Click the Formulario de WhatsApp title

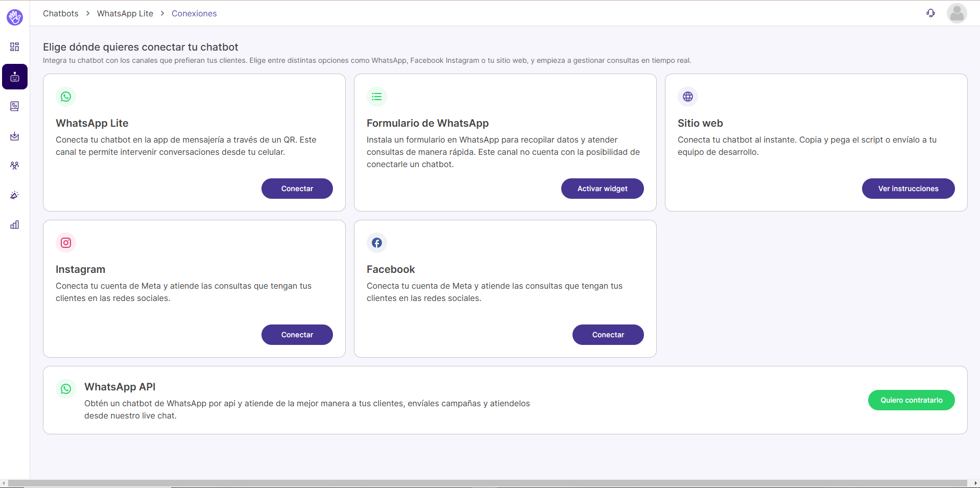(x=427, y=123)
